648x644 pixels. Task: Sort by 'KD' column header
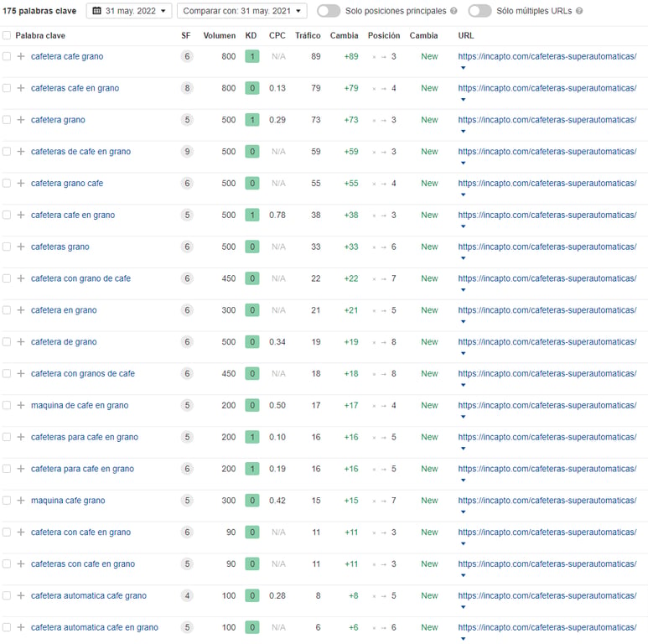(x=251, y=35)
